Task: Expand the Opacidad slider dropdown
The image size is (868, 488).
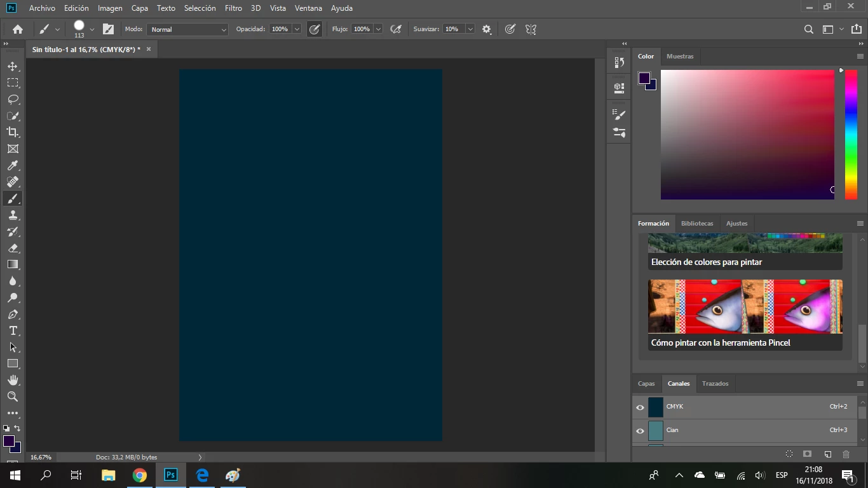Action: pyautogui.click(x=297, y=29)
